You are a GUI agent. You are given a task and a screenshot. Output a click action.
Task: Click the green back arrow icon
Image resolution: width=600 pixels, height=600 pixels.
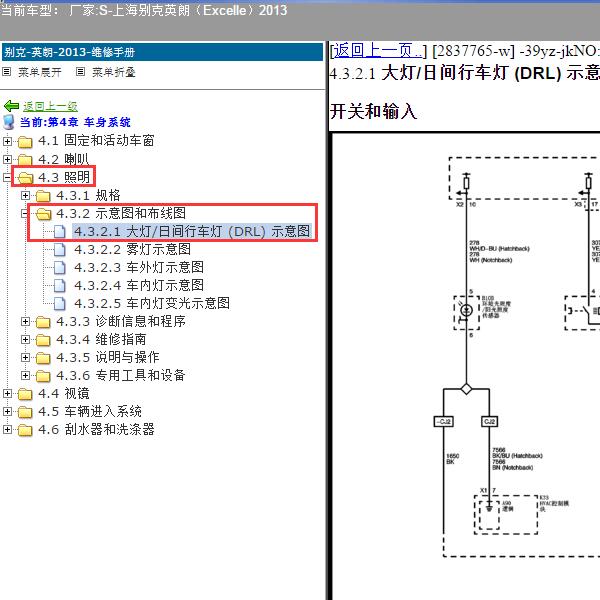click(x=11, y=106)
